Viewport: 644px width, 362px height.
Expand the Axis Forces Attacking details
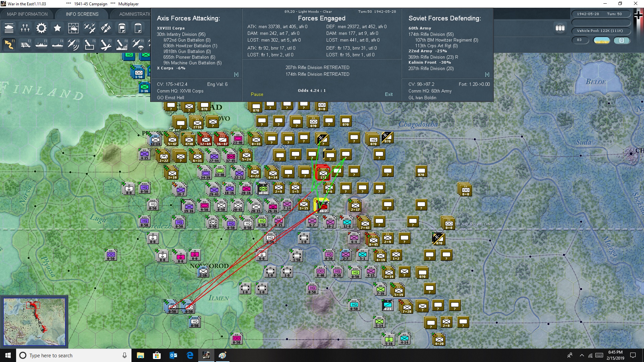pyautogui.click(x=236, y=74)
